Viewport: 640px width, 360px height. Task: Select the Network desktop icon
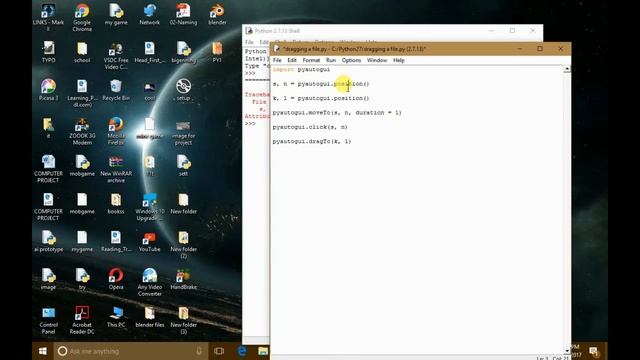click(149, 14)
